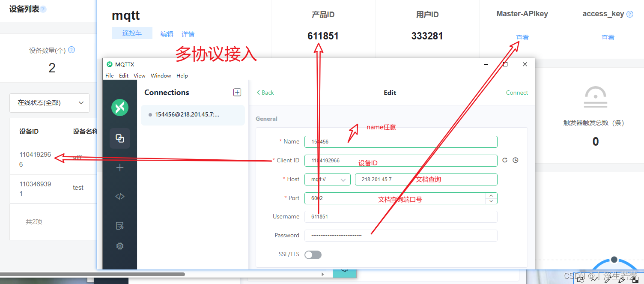Select the 154456@218.201.45.7 connection
This screenshot has height=284, width=644.
193,115
